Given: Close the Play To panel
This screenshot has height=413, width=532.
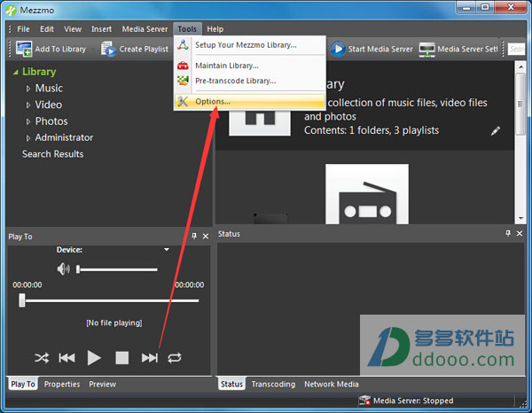Looking at the screenshot, I should click(206, 237).
